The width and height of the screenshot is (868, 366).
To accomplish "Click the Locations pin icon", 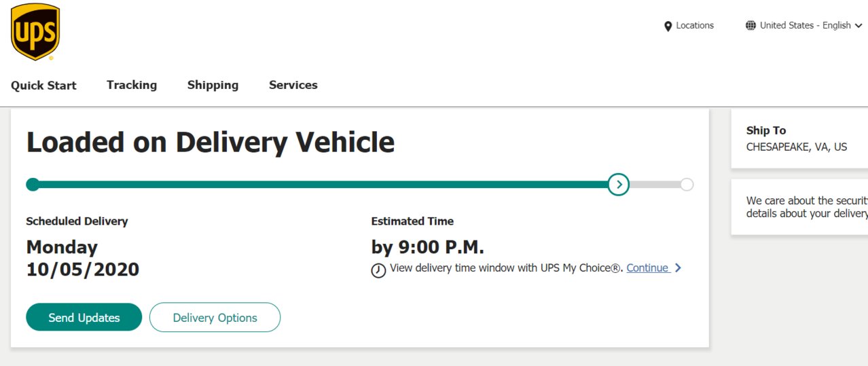I will click(668, 26).
